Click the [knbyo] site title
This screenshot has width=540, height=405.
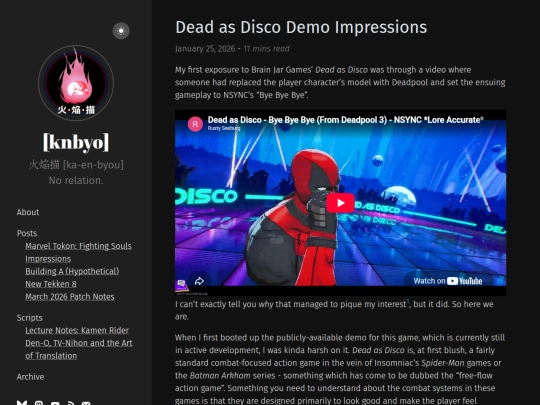tap(76, 142)
